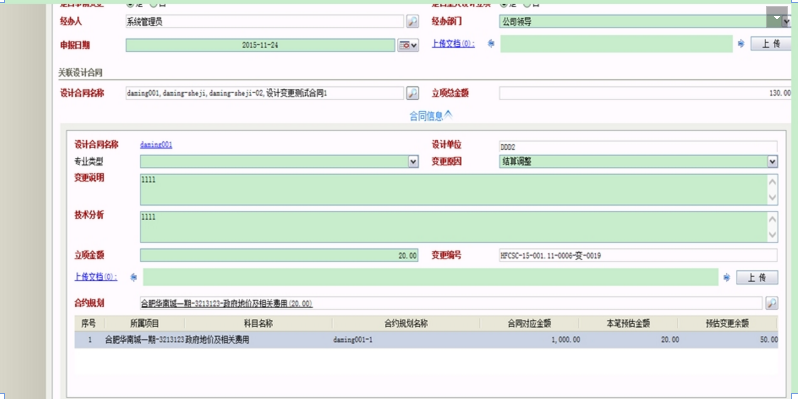This screenshot has height=399, width=798.
Task: Click the 申报日期 field 2015-11-24
Action: (260, 45)
